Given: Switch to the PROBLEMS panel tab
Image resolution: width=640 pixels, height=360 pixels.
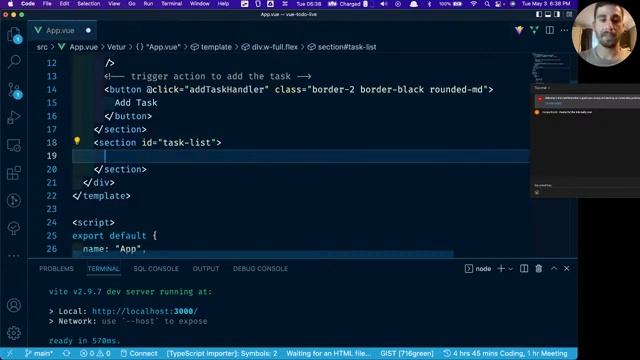Looking at the screenshot, I should tap(56, 269).
